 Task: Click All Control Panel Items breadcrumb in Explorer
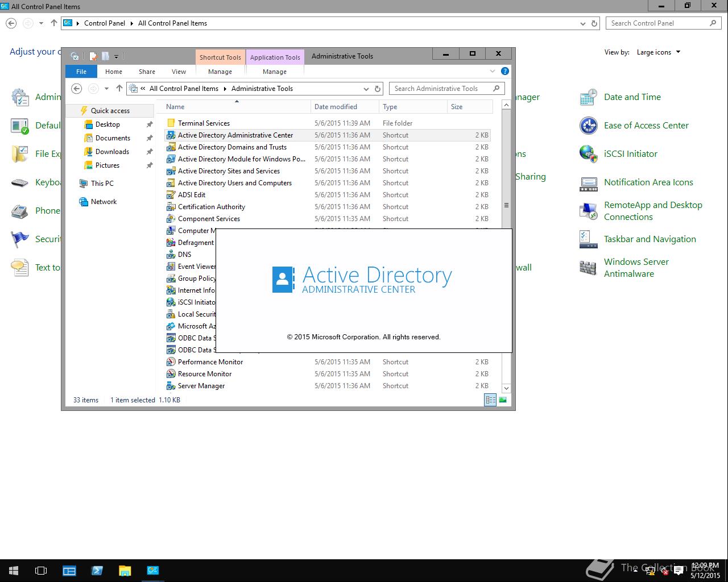click(x=184, y=89)
